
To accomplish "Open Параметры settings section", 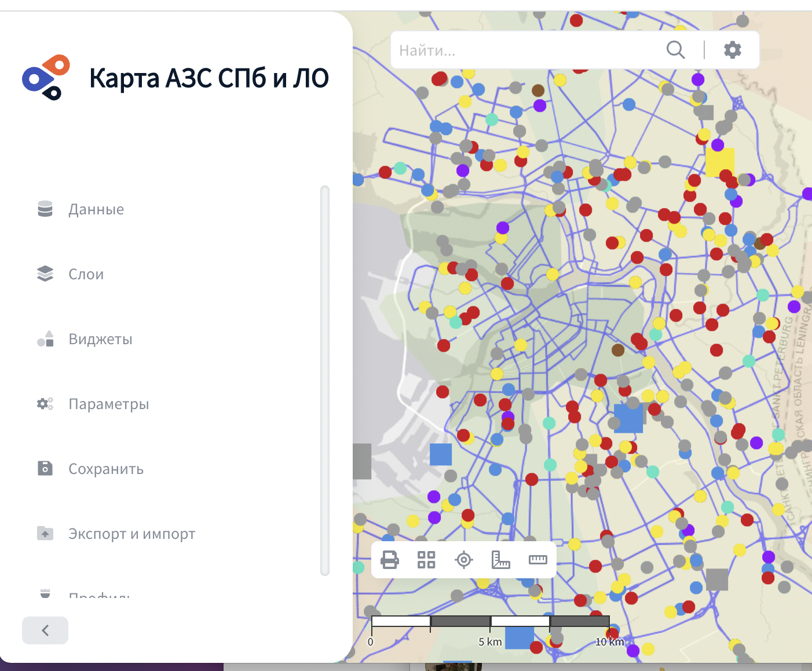I will (108, 404).
